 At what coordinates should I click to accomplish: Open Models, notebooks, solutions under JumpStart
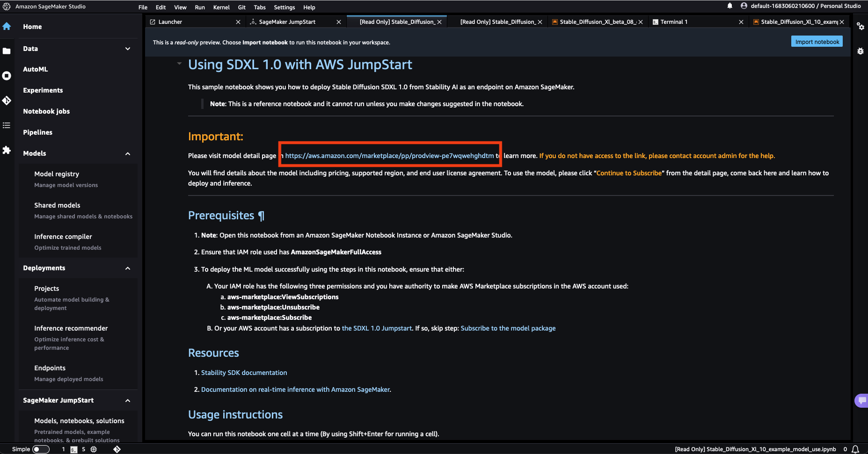pyautogui.click(x=79, y=421)
